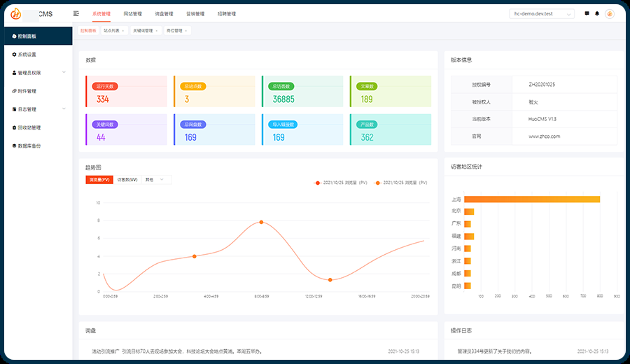The height and width of the screenshot is (364, 630).
Task: Open the www.zhco.com official site link
Action: click(x=544, y=136)
